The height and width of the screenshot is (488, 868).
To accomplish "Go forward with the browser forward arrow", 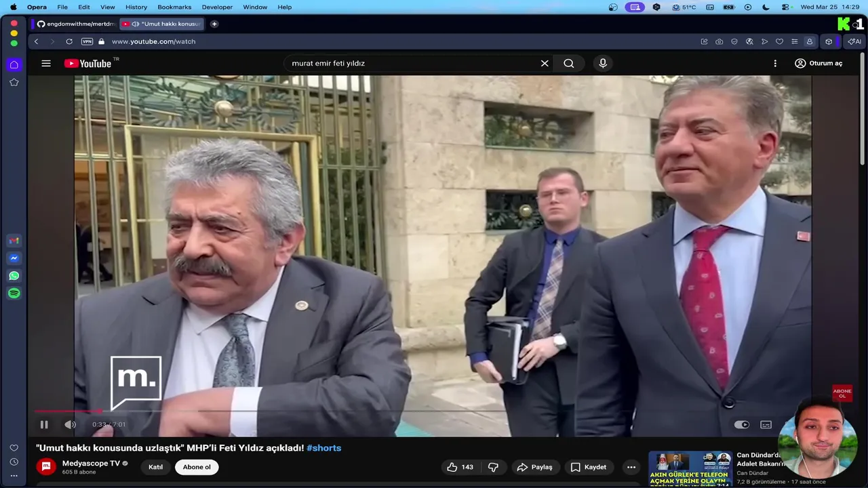I will 52,41.
